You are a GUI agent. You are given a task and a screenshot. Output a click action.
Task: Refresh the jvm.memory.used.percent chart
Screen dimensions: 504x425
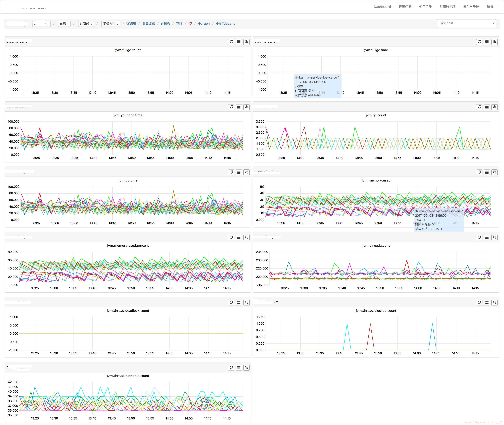point(231,237)
